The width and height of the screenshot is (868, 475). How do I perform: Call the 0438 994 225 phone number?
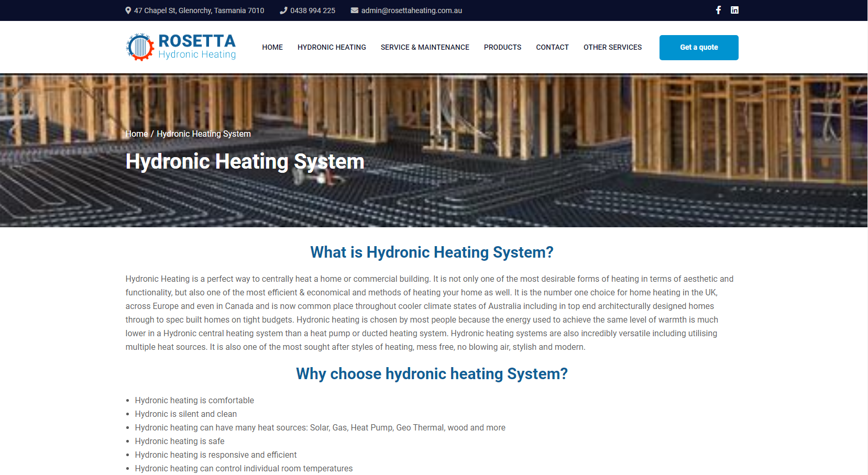click(x=312, y=10)
